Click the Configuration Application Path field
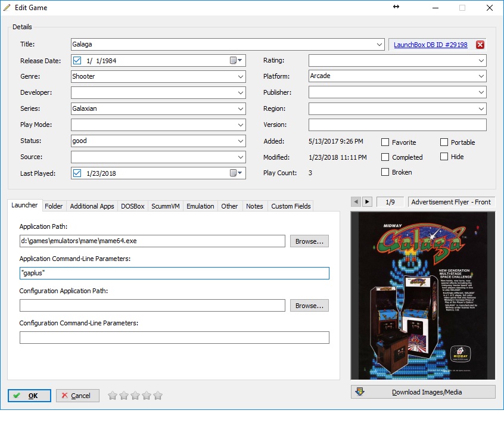Image resolution: width=504 pixels, height=435 pixels. 153,306
